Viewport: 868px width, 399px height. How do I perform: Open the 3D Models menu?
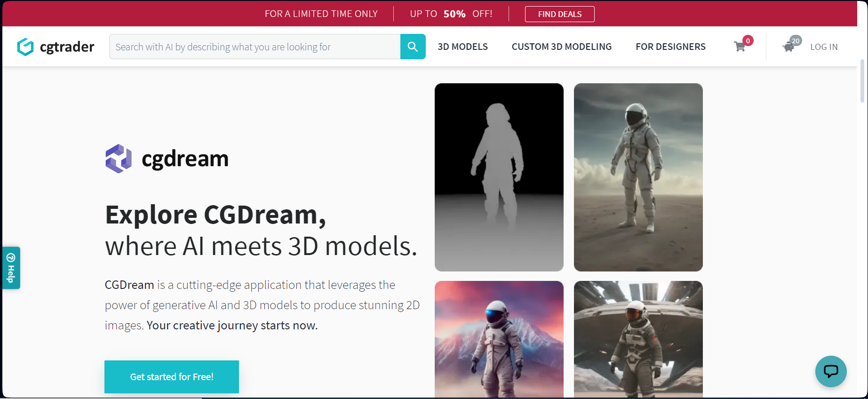point(462,47)
